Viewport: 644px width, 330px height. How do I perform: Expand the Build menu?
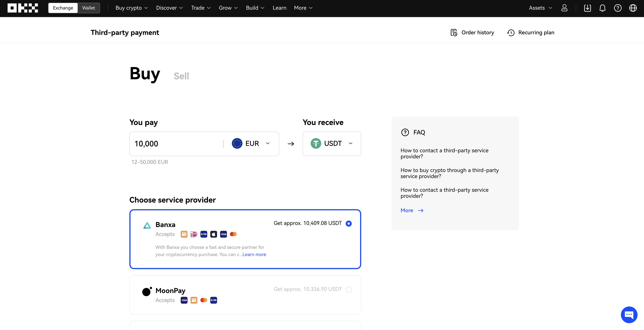[255, 8]
